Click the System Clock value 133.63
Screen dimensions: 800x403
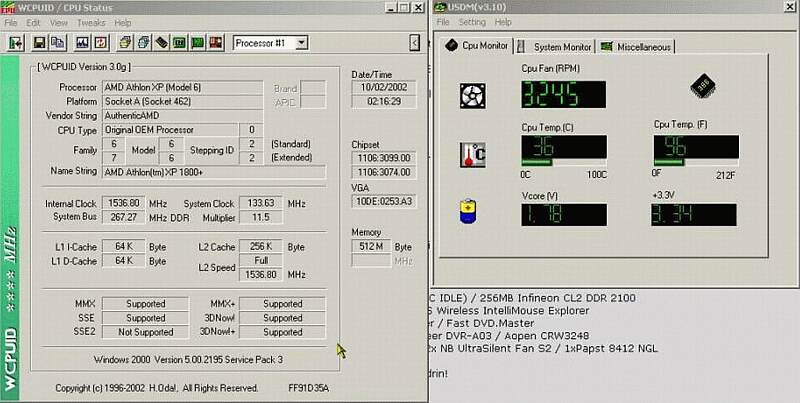tap(260, 203)
